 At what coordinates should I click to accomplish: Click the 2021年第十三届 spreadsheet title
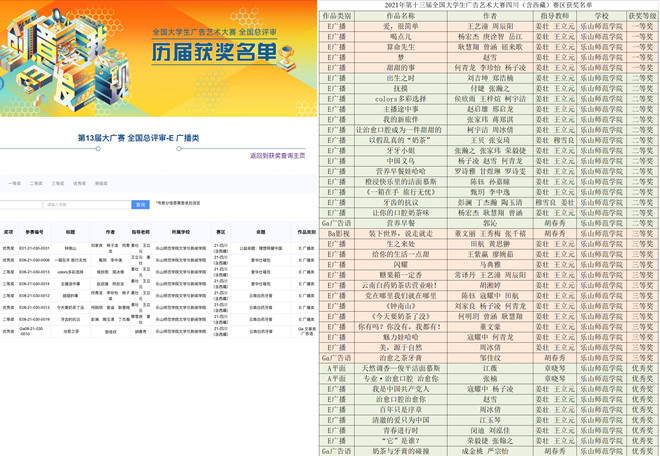click(488, 5)
